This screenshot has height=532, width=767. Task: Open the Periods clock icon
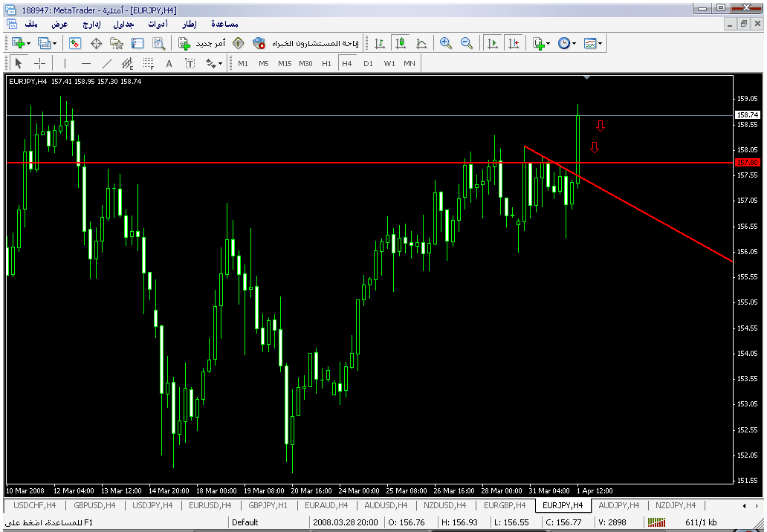pos(564,44)
